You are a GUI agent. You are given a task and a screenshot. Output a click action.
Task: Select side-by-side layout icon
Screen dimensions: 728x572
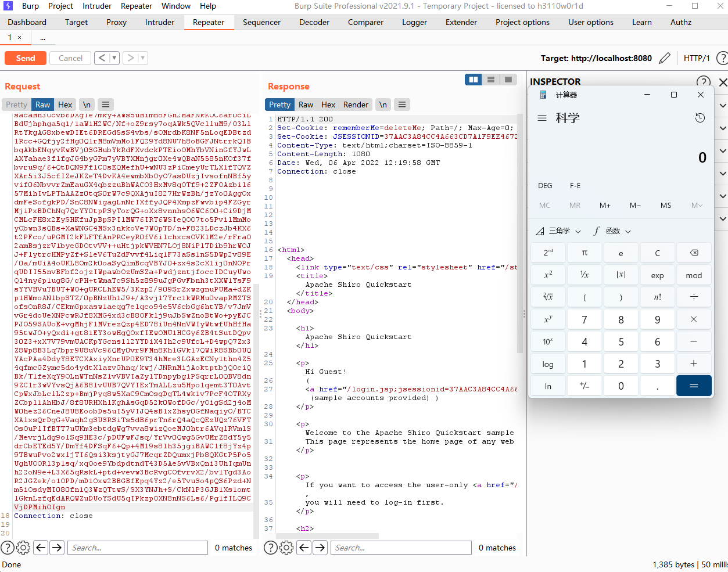(x=474, y=80)
